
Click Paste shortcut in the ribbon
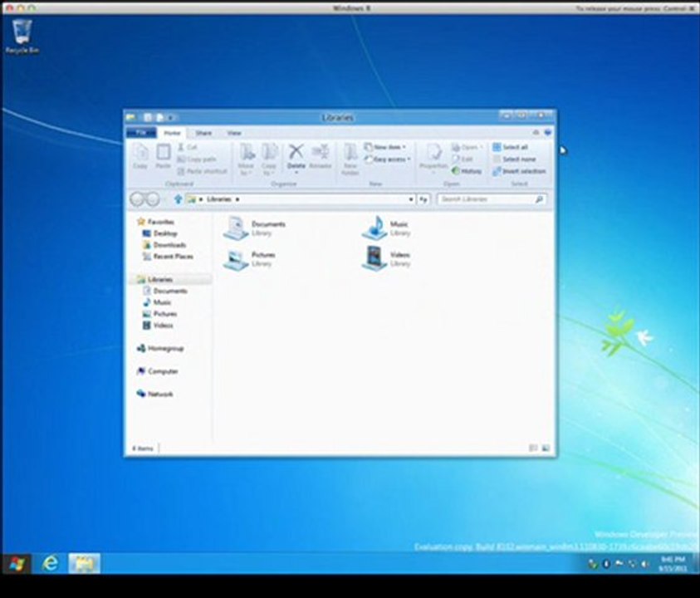202,171
